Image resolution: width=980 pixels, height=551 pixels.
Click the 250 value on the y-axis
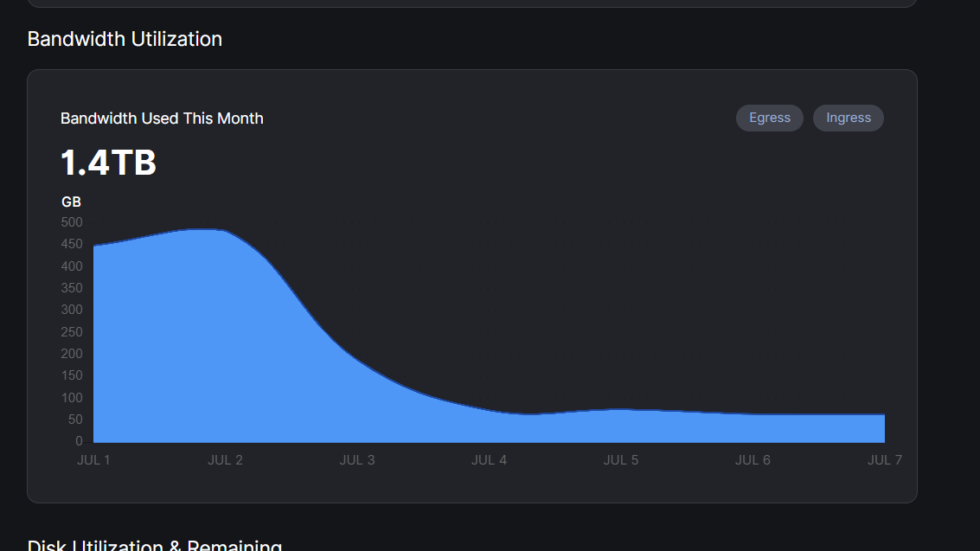tap(72, 332)
